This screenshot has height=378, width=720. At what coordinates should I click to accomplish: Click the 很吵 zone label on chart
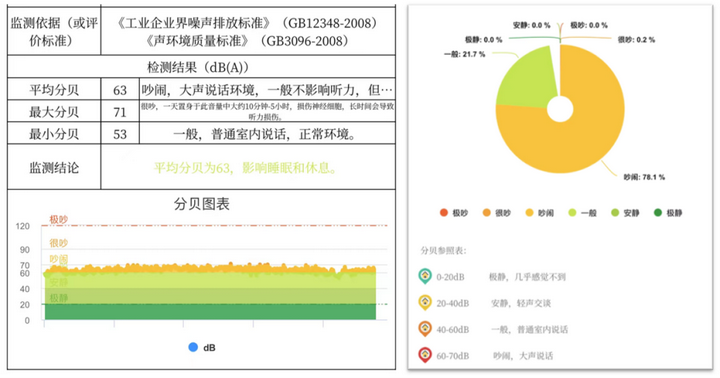tap(58, 243)
